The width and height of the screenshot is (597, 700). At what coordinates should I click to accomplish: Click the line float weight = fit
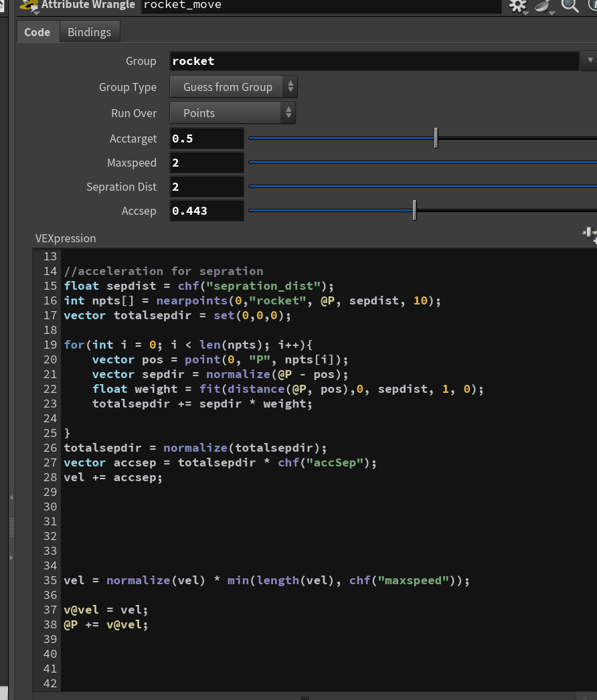tap(288, 389)
